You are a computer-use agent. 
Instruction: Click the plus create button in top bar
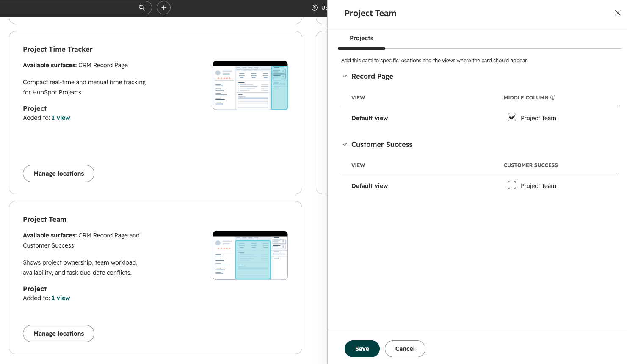[164, 8]
